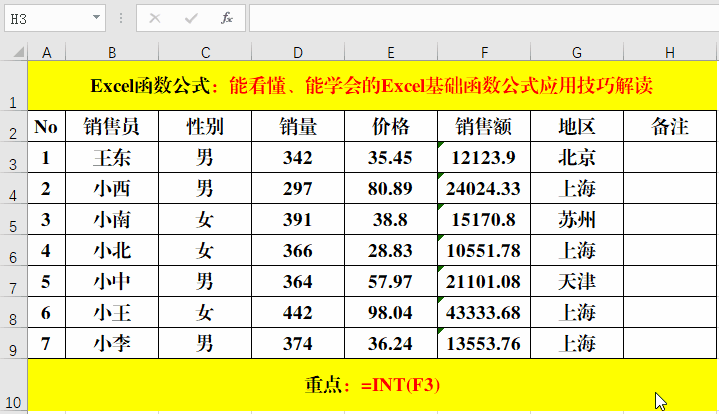Click the =INT(F3) note cell
The height and width of the screenshot is (414, 719).
point(372,385)
